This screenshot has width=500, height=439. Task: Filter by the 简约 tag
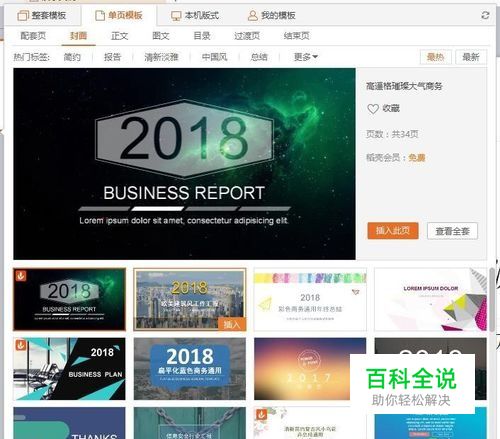click(x=72, y=57)
